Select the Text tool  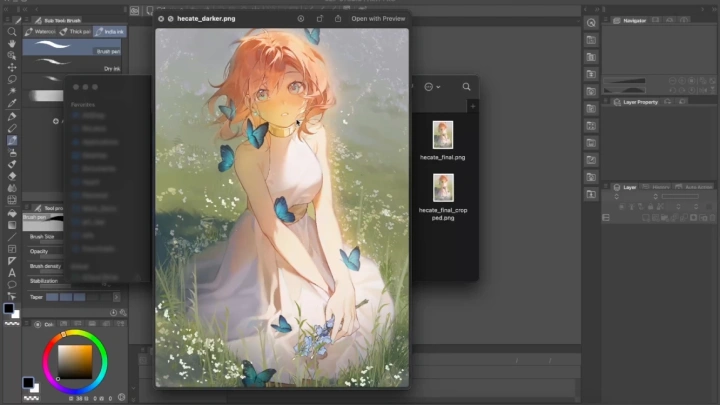click(x=12, y=272)
